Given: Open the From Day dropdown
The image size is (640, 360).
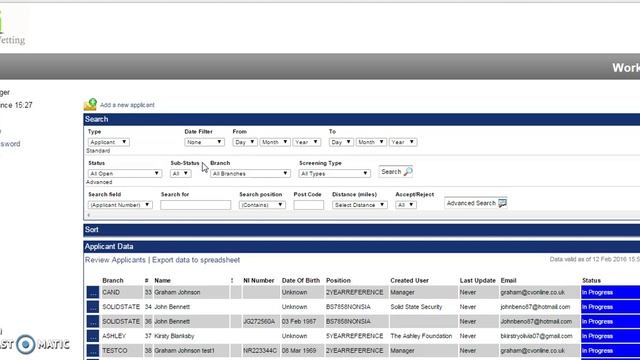Looking at the screenshot, I should click(245, 142).
